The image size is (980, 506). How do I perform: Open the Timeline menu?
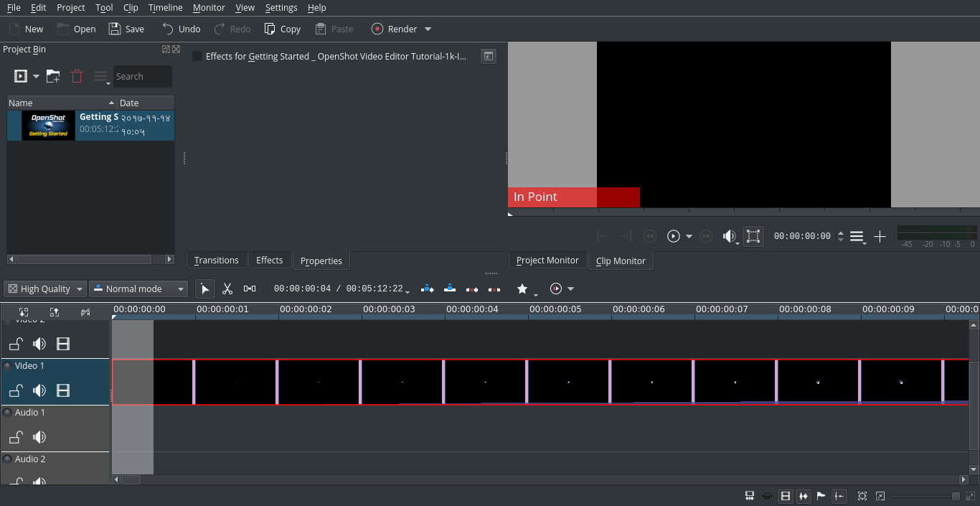165,7
